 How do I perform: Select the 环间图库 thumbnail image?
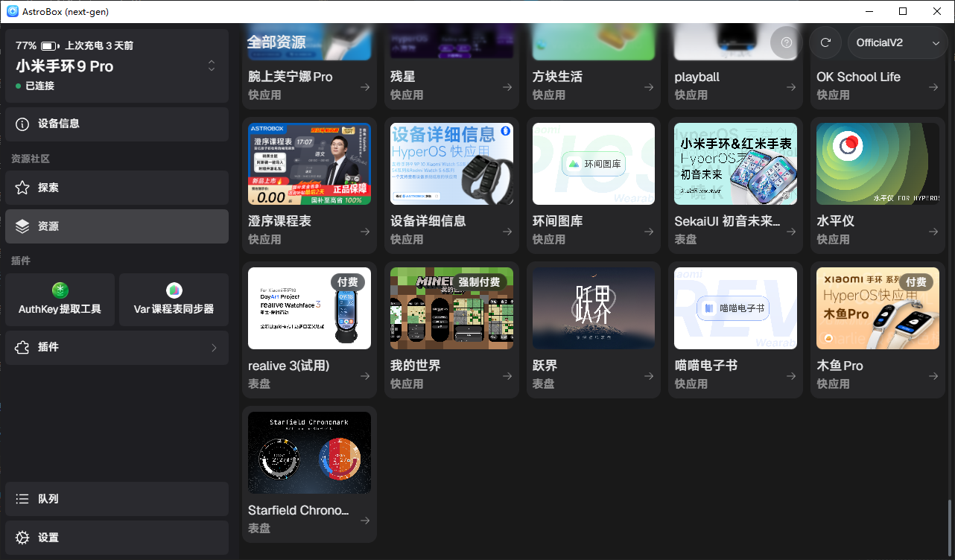(594, 164)
